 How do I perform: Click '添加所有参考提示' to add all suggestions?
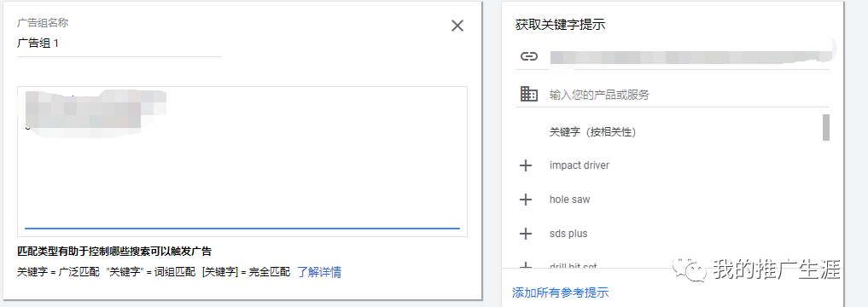(560, 293)
